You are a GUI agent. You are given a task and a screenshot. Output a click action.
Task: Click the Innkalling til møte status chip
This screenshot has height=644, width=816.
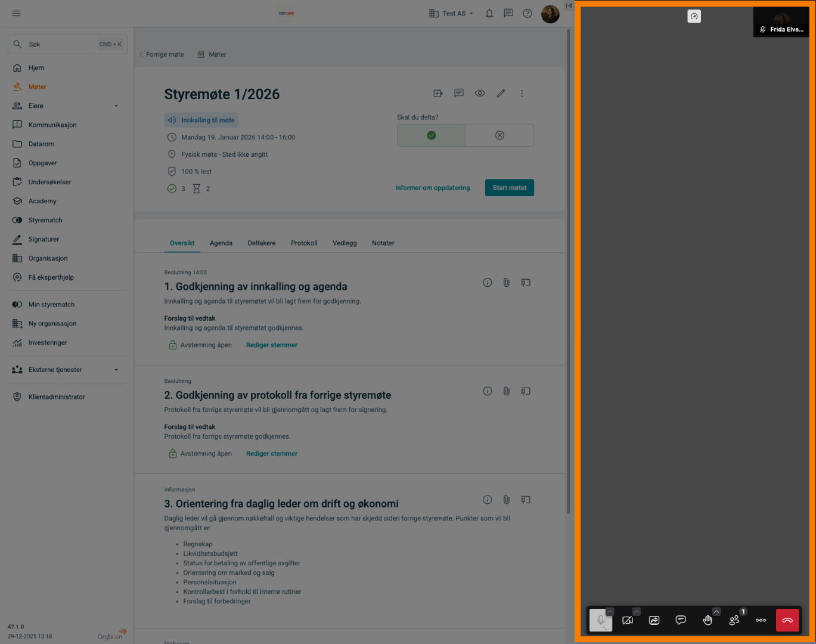pos(201,120)
